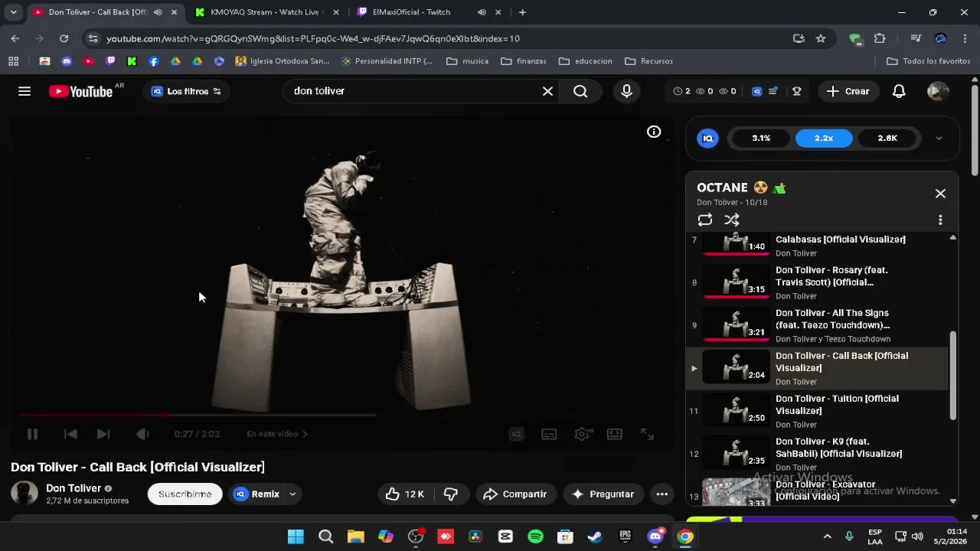Like the video with 12 K
Viewport: 980px width, 551px height.
click(x=406, y=494)
